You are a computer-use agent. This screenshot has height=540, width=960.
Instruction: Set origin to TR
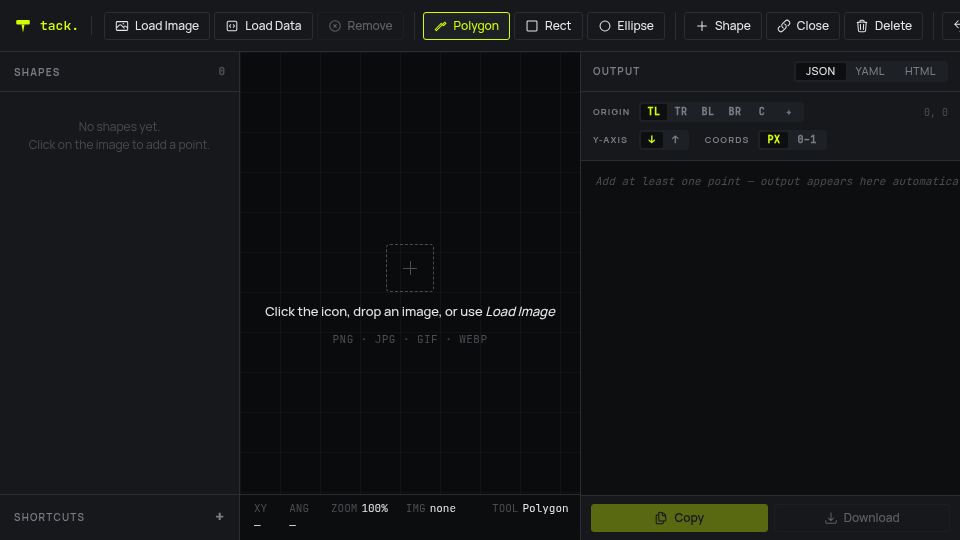coord(680,111)
